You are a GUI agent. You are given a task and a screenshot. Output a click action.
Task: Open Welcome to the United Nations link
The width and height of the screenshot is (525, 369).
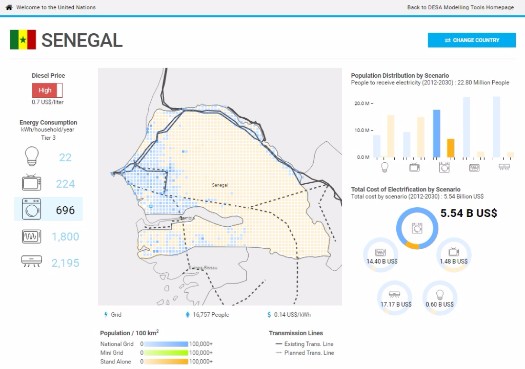pyautogui.click(x=56, y=7)
